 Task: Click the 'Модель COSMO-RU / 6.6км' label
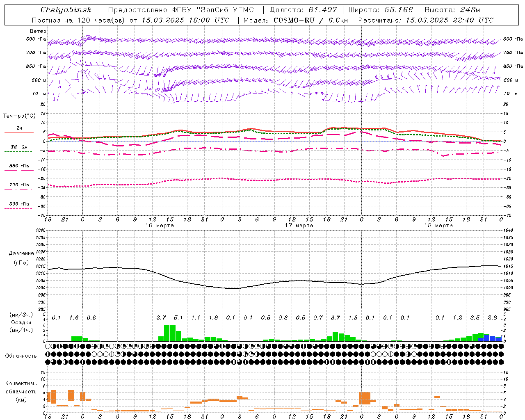click(295, 20)
